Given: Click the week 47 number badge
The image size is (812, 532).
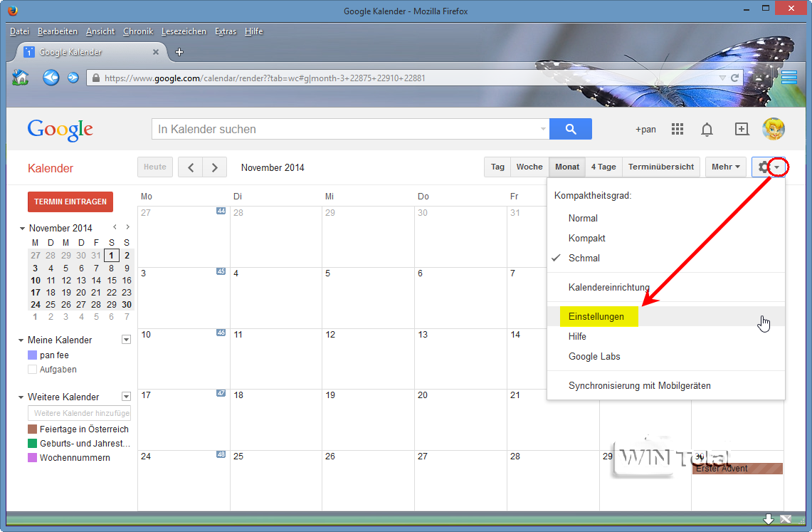Looking at the screenshot, I should (x=221, y=393).
